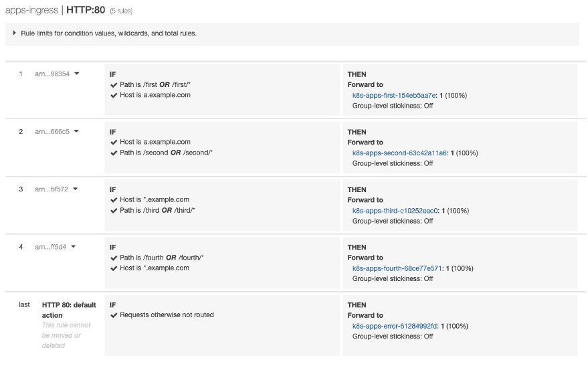
Task: Click rule 1's a.example.com host checkmark icon
Action: [x=114, y=96]
